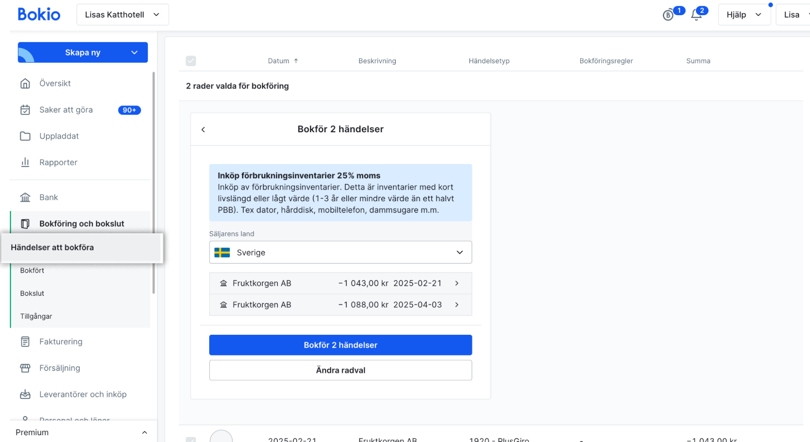Click the Försäljning shop icon
Viewport: 810px width, 442px height.
point(25,368)
